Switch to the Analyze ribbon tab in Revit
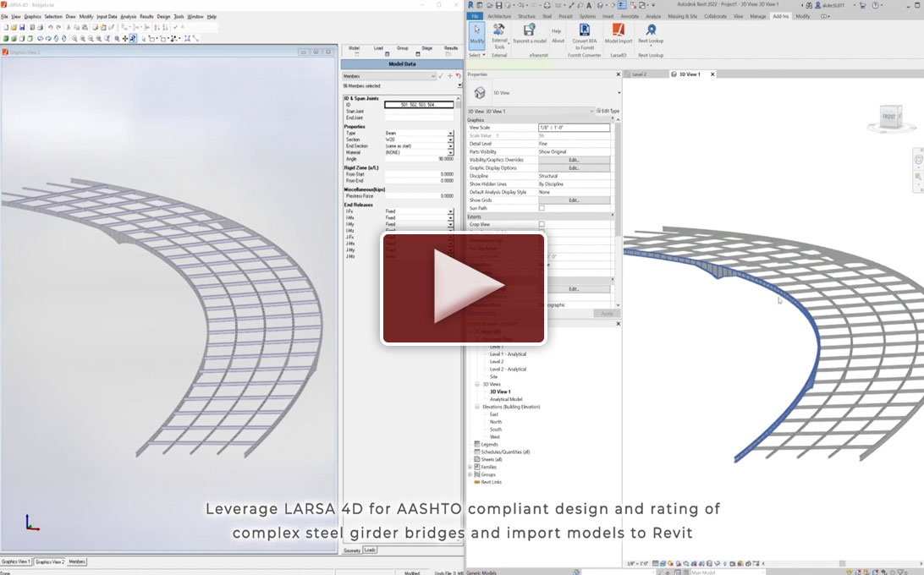 click(x=653, y=17)
